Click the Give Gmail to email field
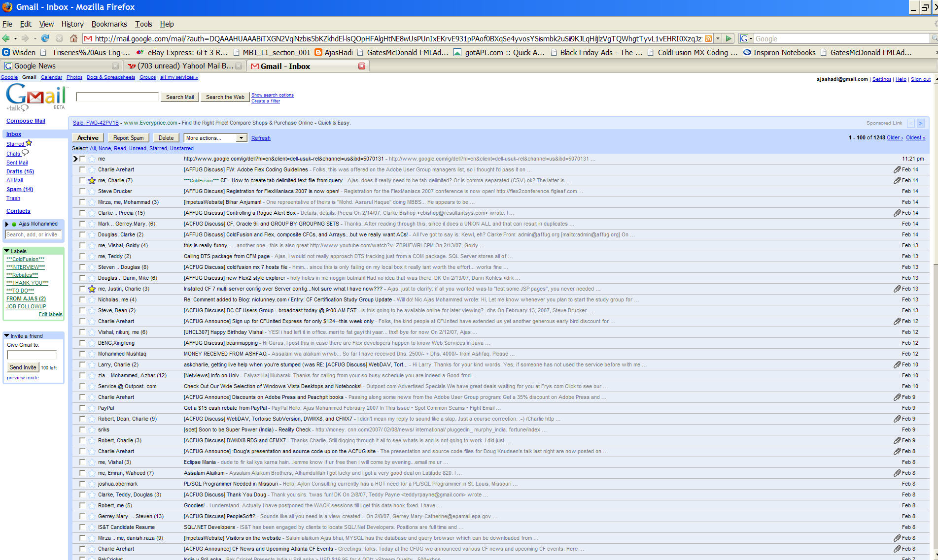Image resolution: width=938 pixels, height=560 pixels. point(32,355)
